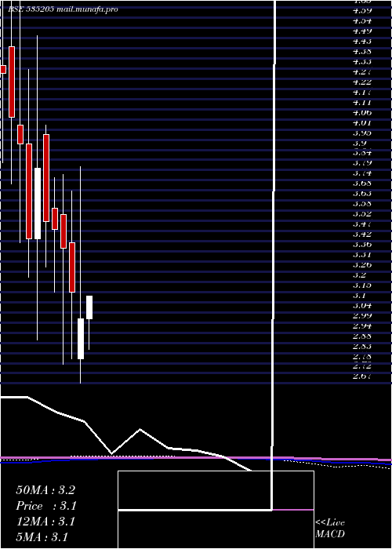Click the 'Price : 3.1' legend entry
Image resolution: width=392 pixels, height=549 pixels.
coord(46,506)
